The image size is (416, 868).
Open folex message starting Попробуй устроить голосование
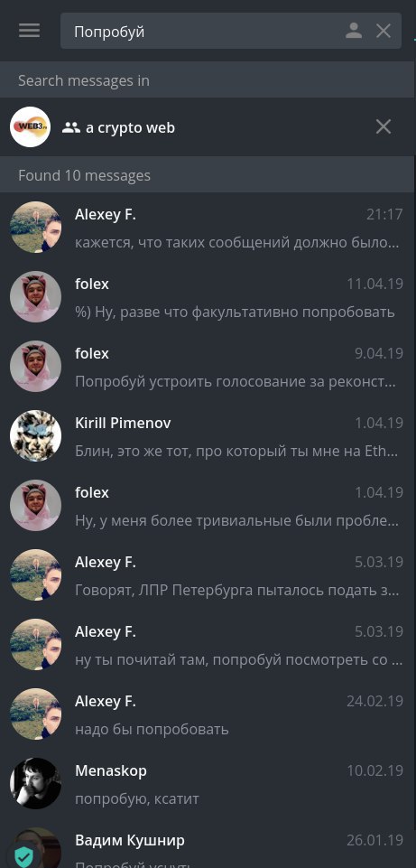[x=208, y=367]
